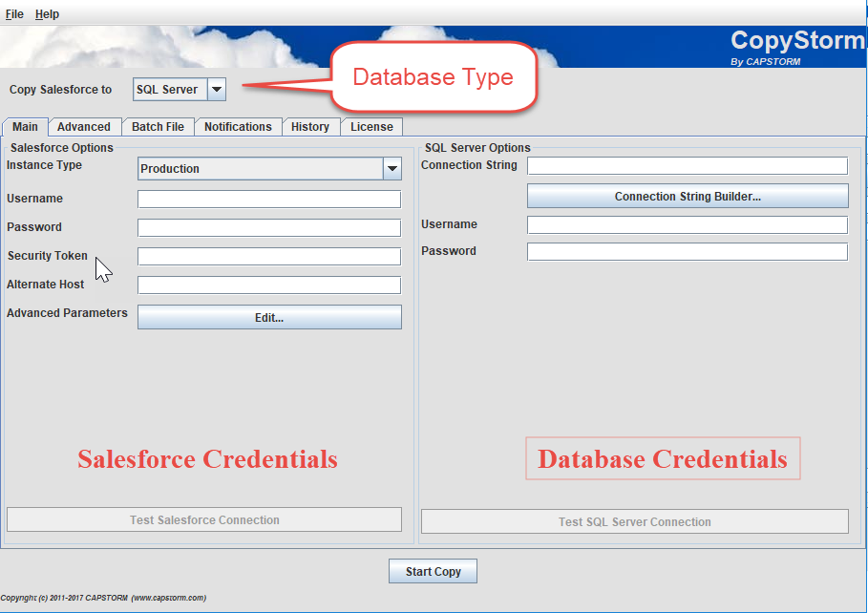868x613 pixels.
Task: Focus the Salesforce Password field
Action: click(269, 227)
